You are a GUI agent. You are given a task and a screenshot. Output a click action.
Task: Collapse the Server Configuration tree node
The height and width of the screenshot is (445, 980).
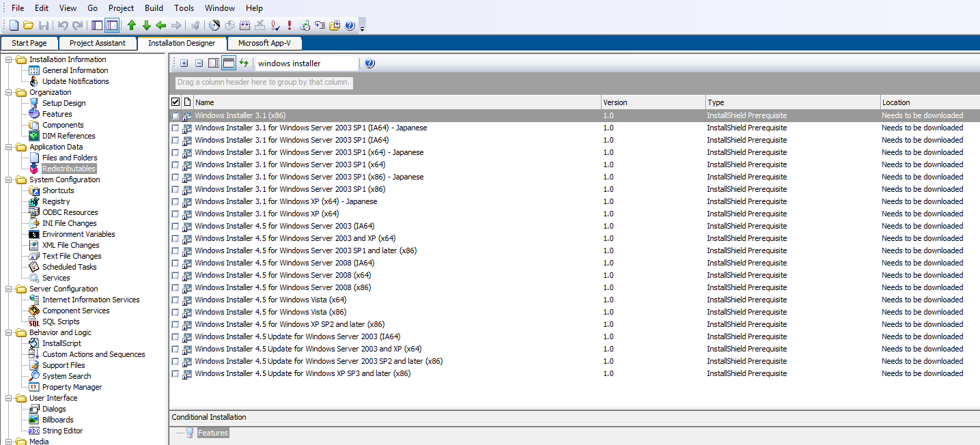tap(9, 289)
